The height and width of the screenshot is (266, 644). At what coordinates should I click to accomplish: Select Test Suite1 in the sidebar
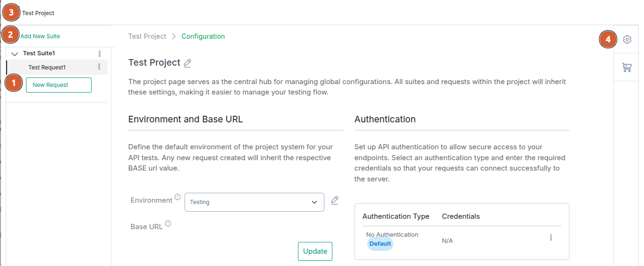pyautogui.click(x=39, y=53)
